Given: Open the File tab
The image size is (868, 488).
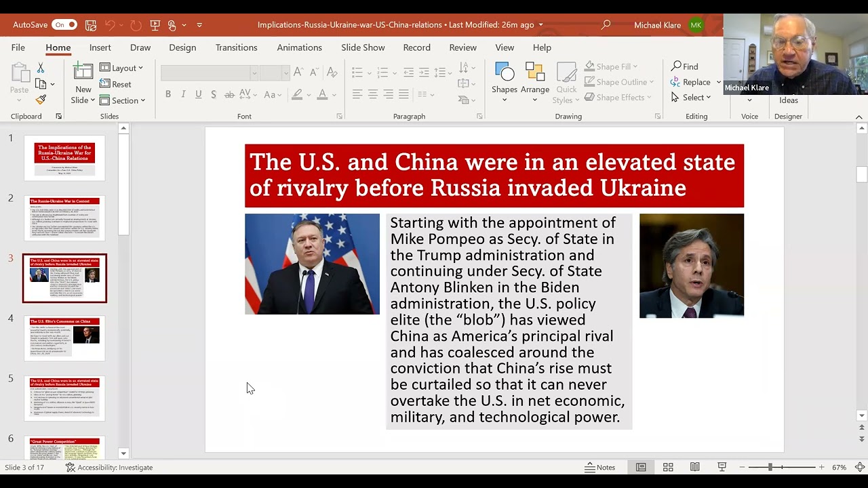Looking at the screenshot, I should (x=18, y=47).
